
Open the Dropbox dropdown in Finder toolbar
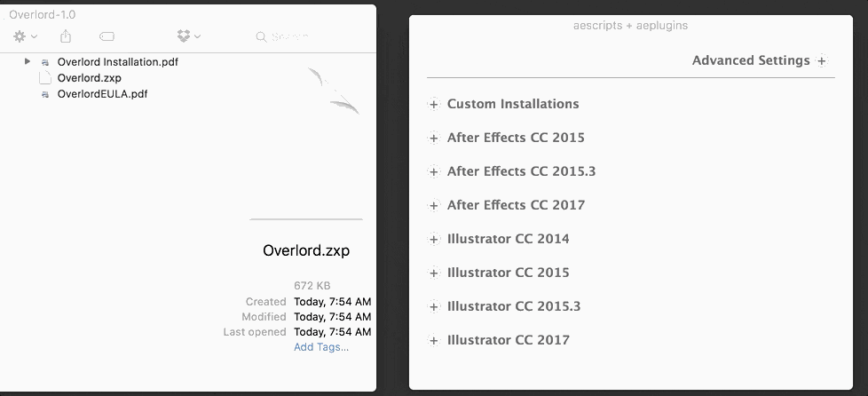[x=189, y=36]
